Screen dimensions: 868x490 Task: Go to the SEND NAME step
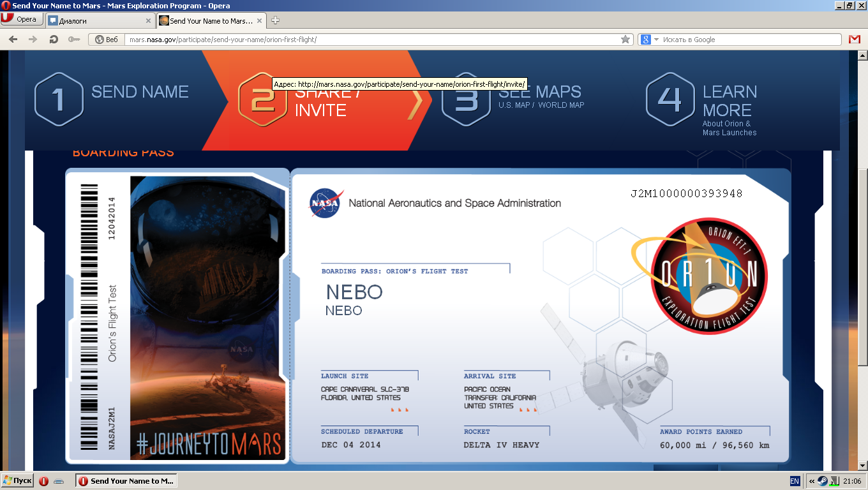pos(140,92)
